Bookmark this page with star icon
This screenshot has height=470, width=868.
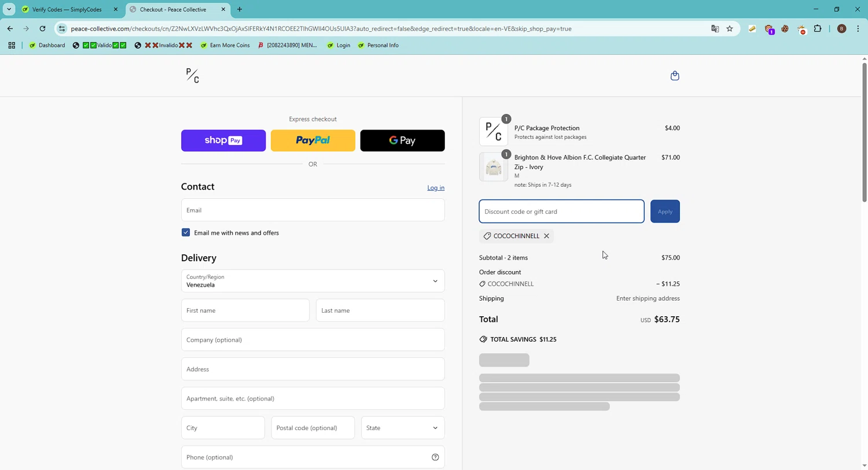pos(730,29)
